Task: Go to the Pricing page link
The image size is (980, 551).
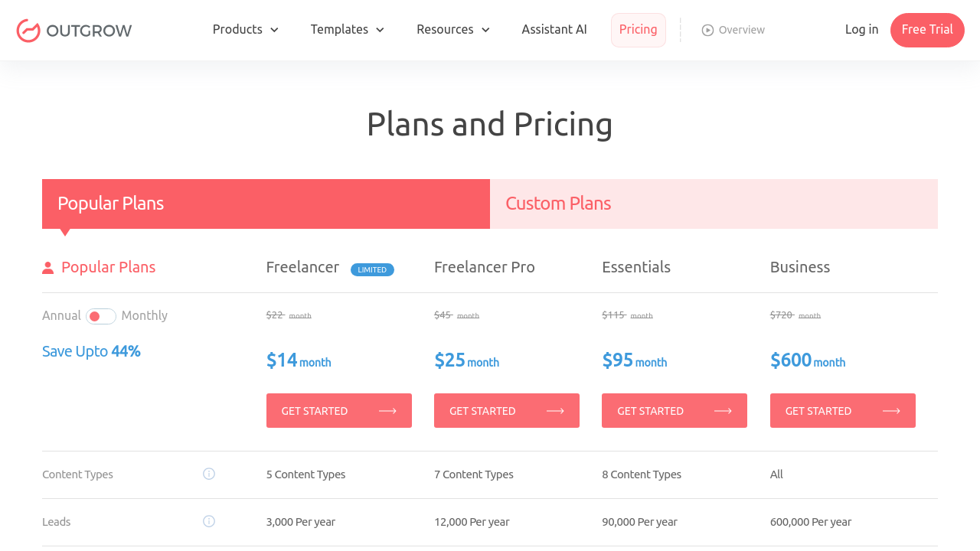Action: coord(638,30)
